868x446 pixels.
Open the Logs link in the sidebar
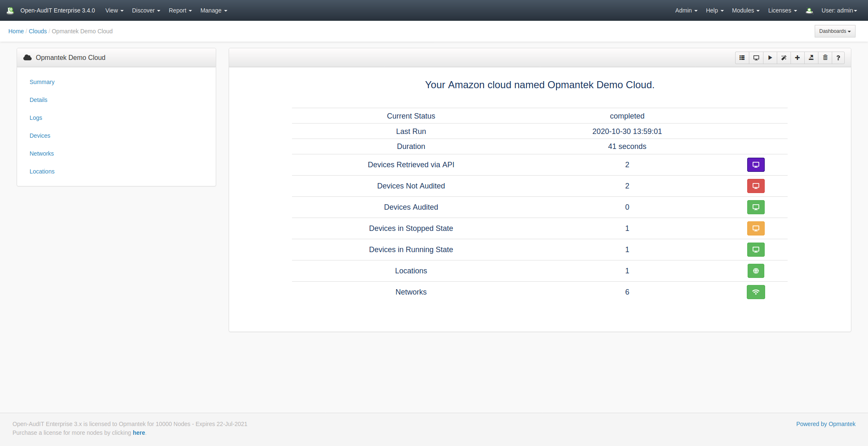point(36,118)
